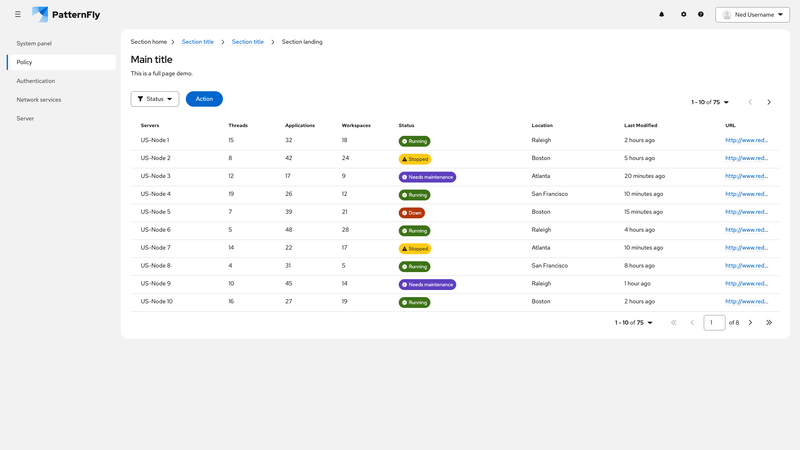Click the Last Modified column header
Image resolution: width=800 pixels, height=450 pixels.
640,125
